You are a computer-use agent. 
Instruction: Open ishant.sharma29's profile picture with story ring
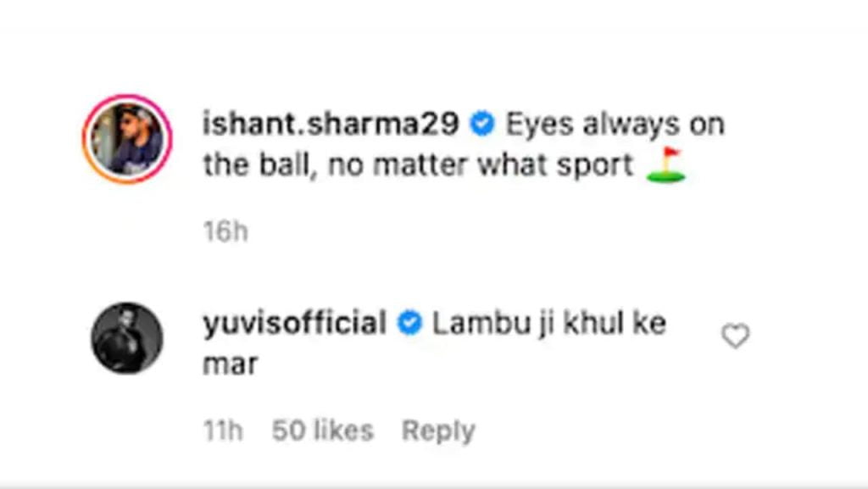[127, 139]
